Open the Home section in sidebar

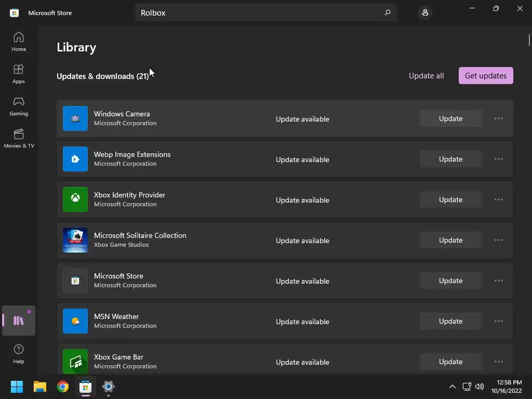pos(19,42)
